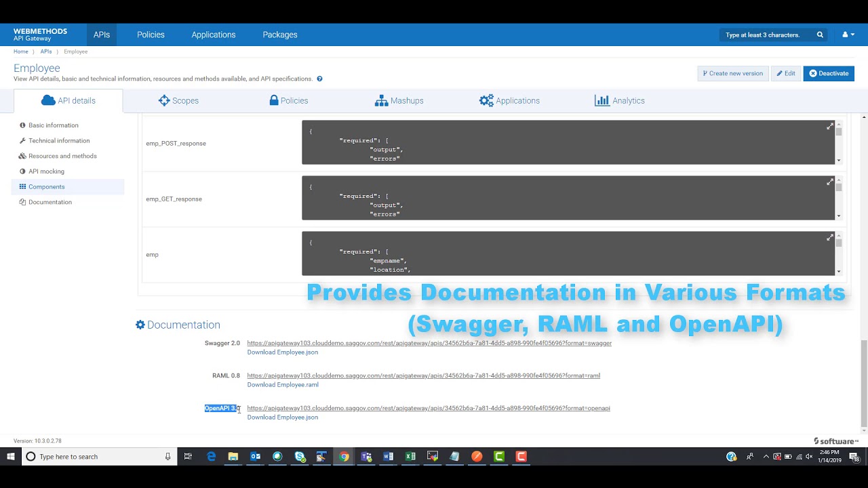Switch to the Mashups tab
The width and height of the screenshot is (868, 488).
pos(399,100)
